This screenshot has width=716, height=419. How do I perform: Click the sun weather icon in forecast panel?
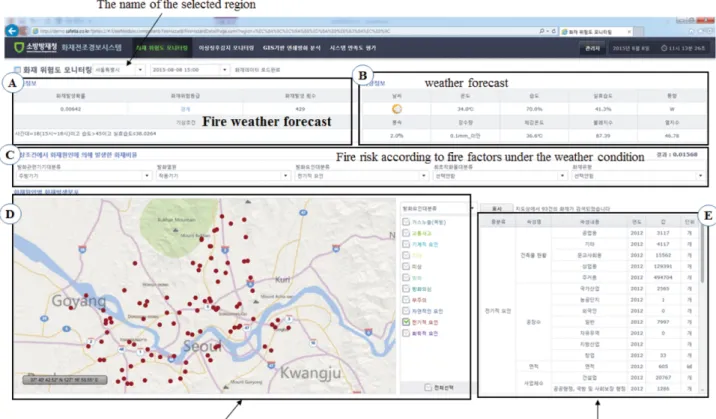pos(397,109)
